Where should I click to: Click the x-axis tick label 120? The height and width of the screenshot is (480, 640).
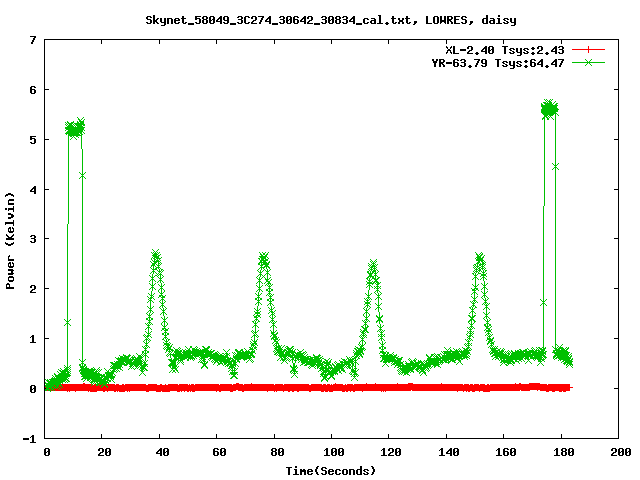point(391,452)
